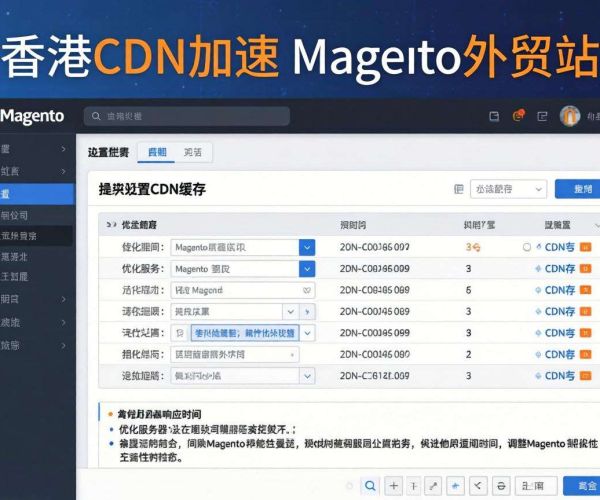Open the chevron dropdown in the fourth row field

[x=291, y=312]
